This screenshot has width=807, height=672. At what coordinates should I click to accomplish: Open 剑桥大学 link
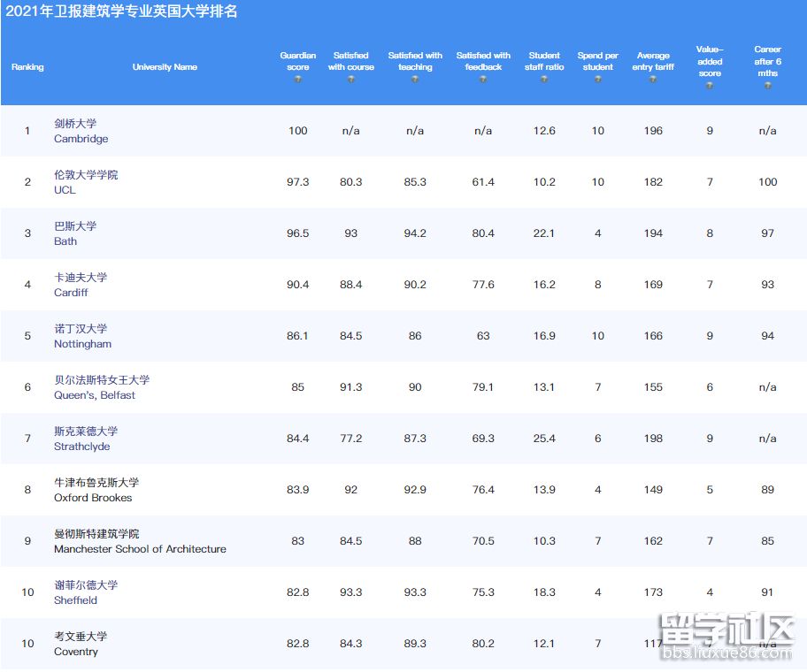click(75, 124)
